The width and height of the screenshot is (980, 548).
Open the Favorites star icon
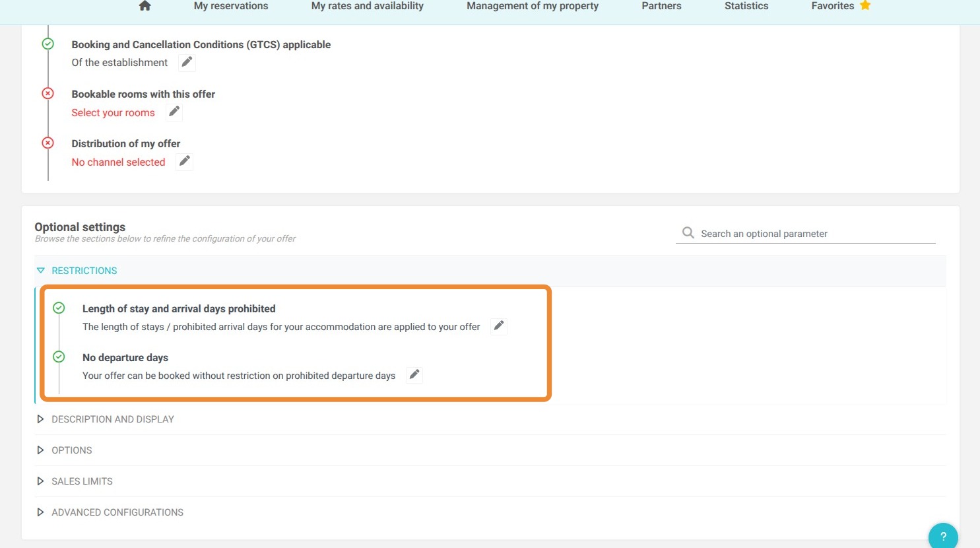tap(865, 5)
